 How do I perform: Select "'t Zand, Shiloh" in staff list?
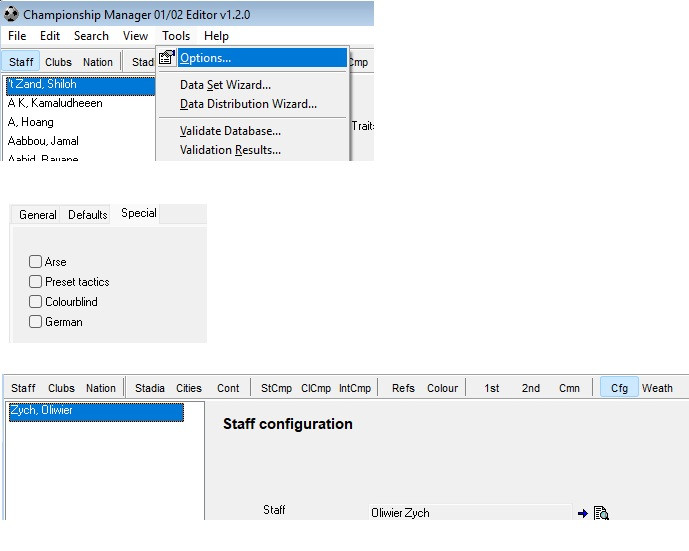(x=80, y=85)
